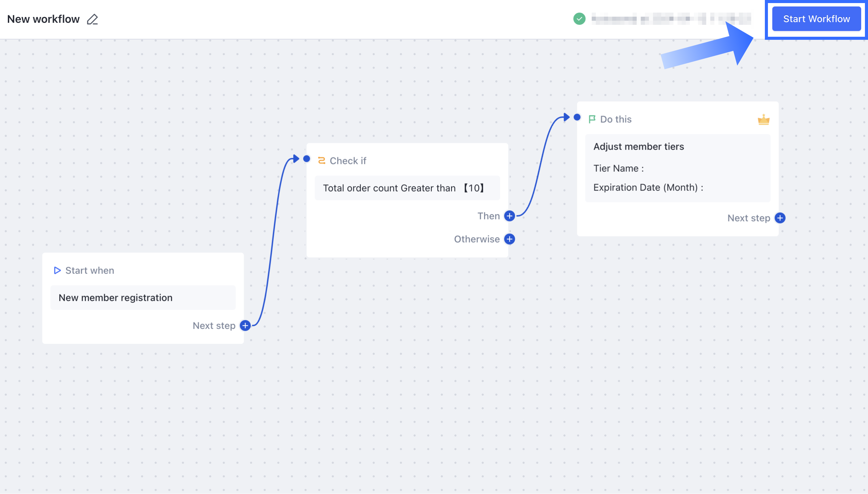Click plus next to Start when's Next step

pos(245,326)
